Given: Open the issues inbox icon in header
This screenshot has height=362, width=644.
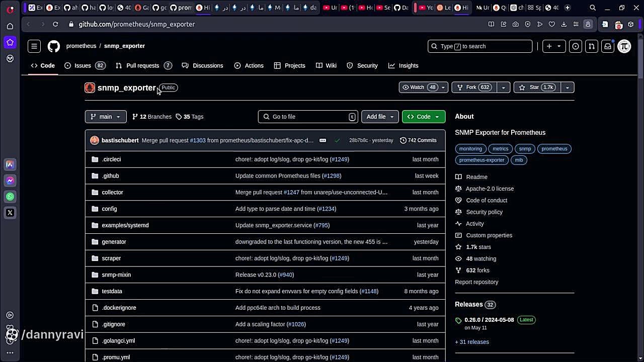Looking at the screenshot, I should (576, 46).
